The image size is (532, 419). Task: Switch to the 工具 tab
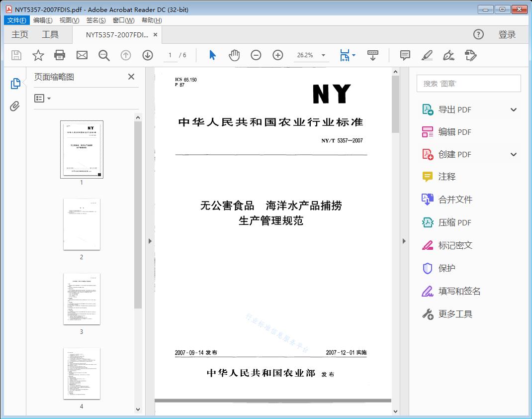pyautogui.click(x=50, y=34)
